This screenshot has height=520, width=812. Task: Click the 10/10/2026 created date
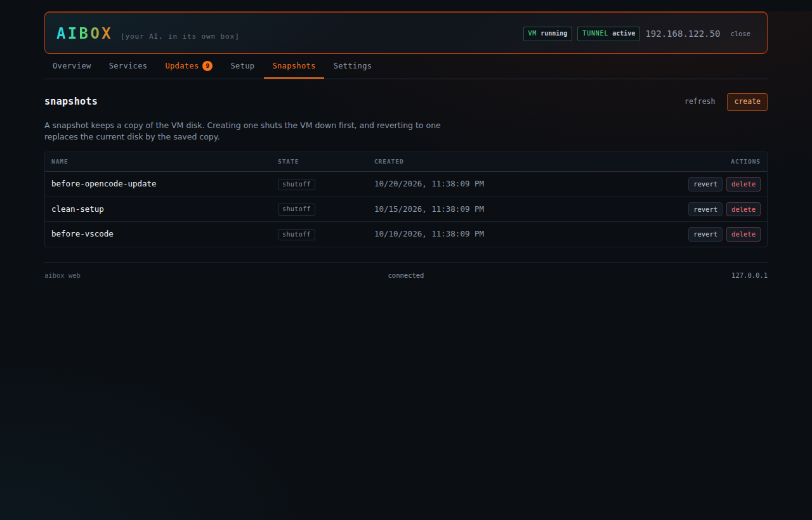(x=429, y=234)
